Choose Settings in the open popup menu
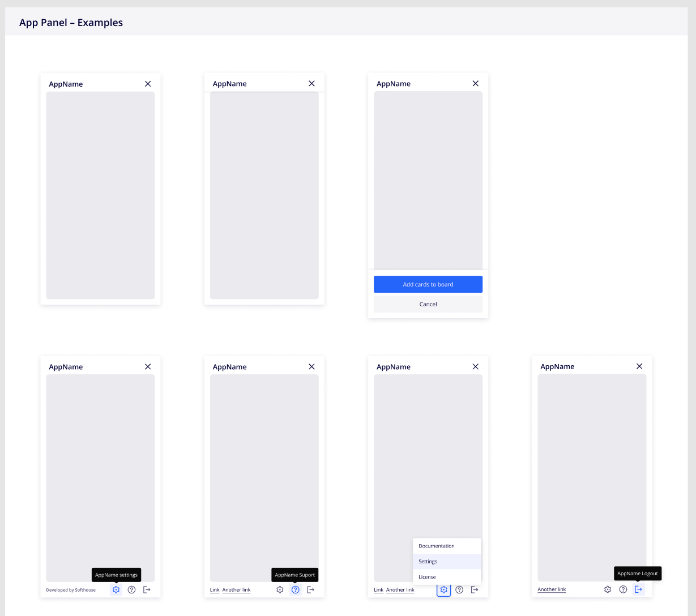Image resolution: width=696 pixels, height=616 pixels. [428, 562]
